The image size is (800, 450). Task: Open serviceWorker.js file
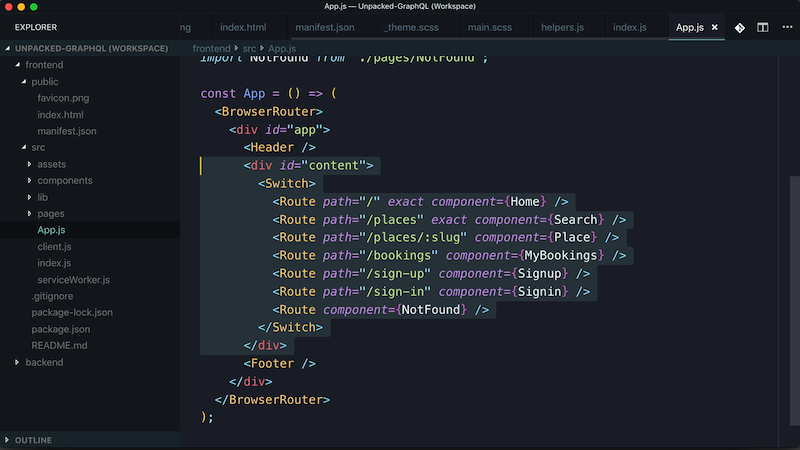73,280
